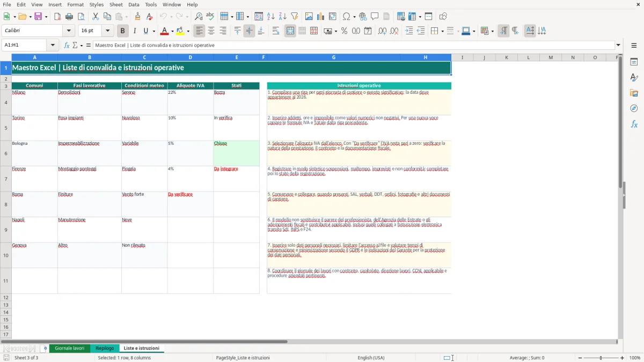Click the Sort icon

point(259,17)
